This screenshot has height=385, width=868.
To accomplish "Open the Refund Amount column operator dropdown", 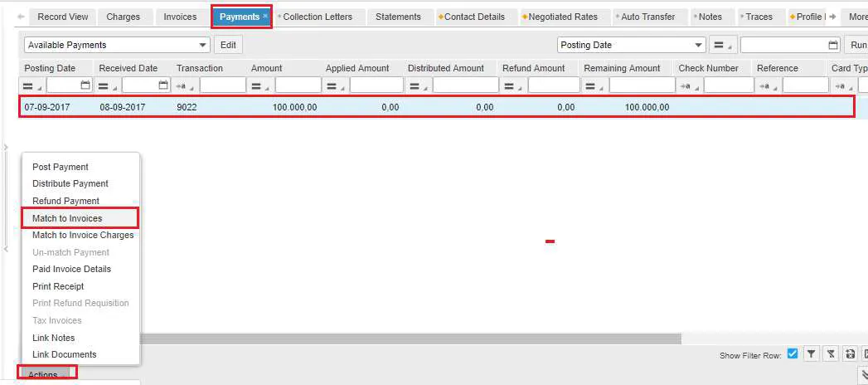I will 513,85.
